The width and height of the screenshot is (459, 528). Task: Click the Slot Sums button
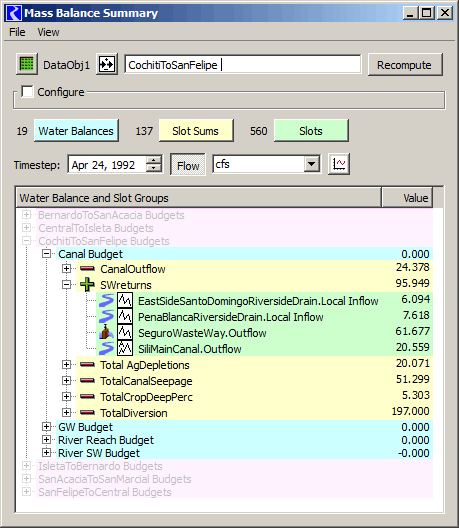196,131
